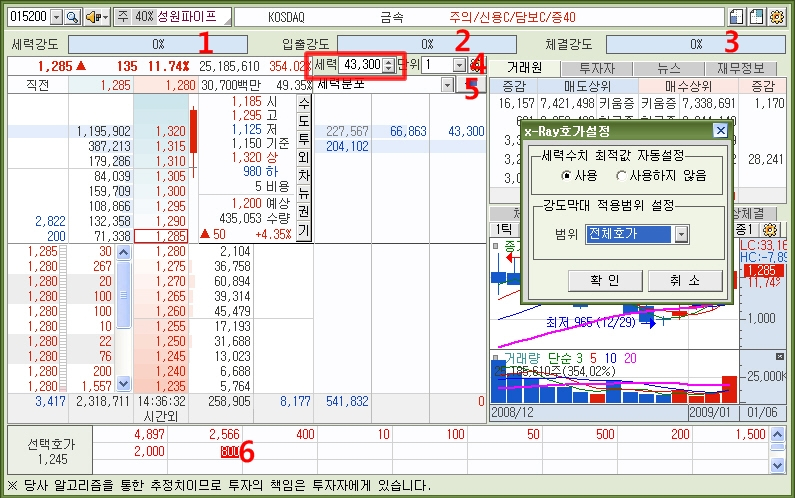This screenshot has width=795, height=498.
Task: Click the 최저 965 (12/29) chart label
Action: [x=591, y=322]
